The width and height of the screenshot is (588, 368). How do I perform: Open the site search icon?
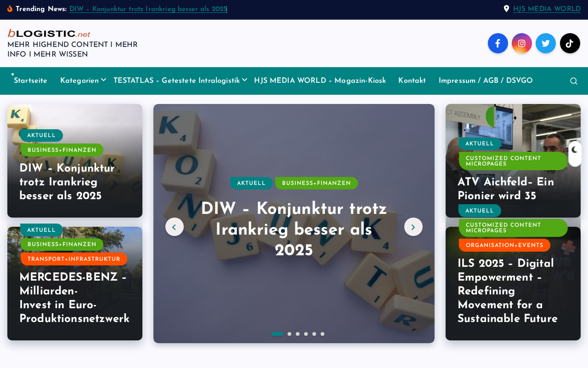[574, 81]
